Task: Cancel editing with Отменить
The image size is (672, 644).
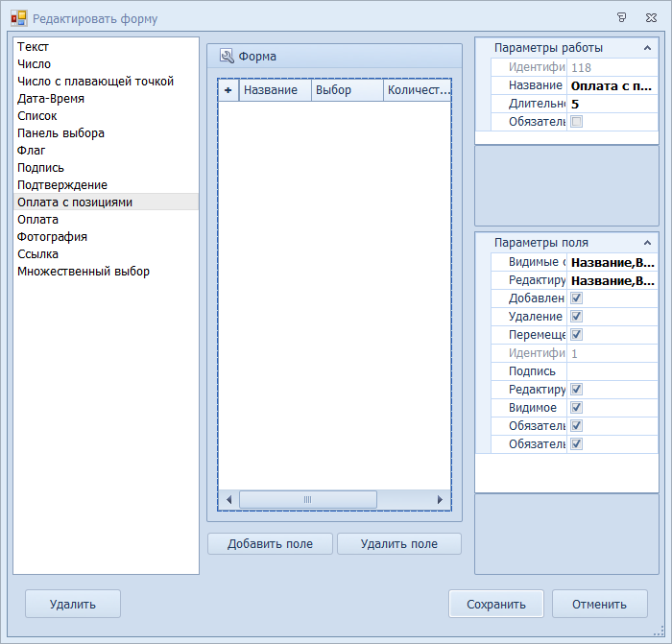Action: [600, 604]
